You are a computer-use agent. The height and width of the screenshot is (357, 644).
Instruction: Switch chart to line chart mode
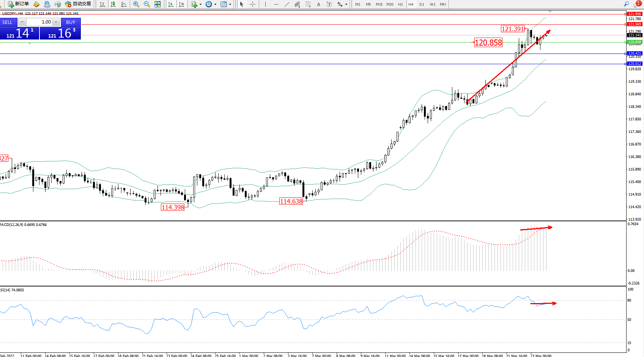124,5
